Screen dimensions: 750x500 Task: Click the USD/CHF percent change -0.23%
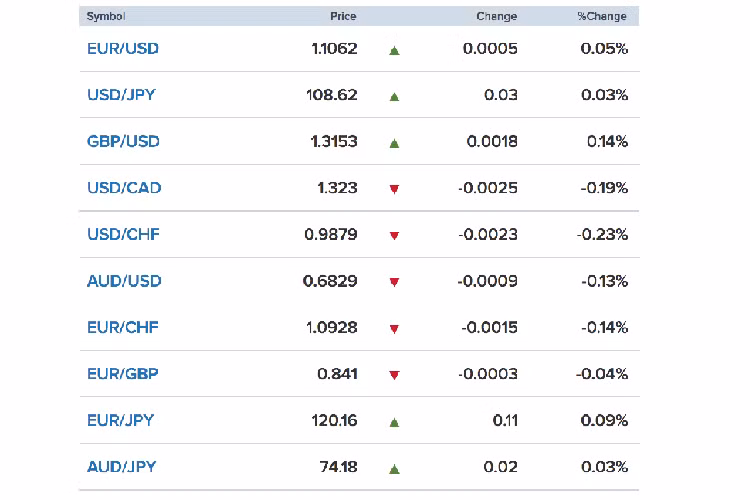pyautogui.click(x=602, y=234)
